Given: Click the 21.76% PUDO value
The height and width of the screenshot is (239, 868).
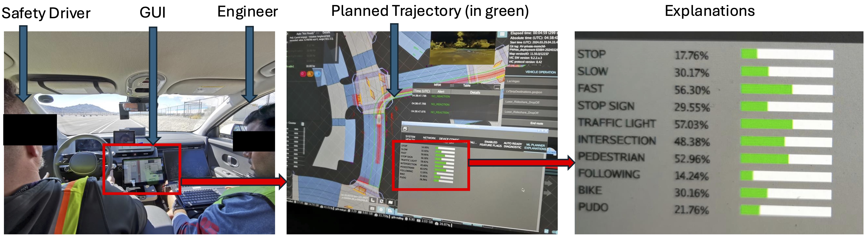Looking at the screenshot, I should tap(691, 210).
